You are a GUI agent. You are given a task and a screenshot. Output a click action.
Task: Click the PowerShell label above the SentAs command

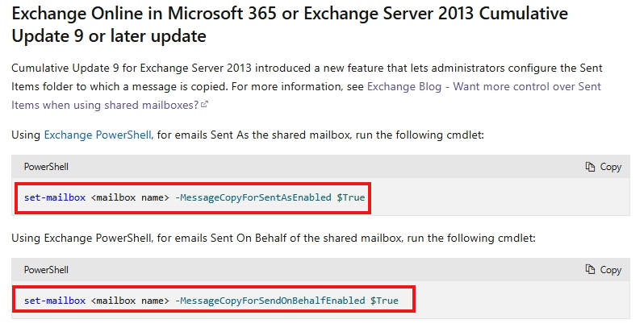[47, 167]
